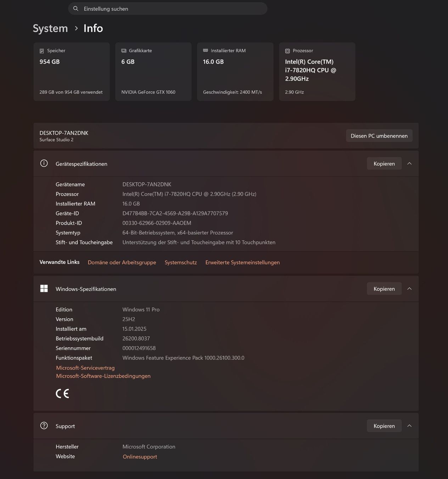
Task: Click the Installierter RAM card icon
Action: tap(206, 50)
